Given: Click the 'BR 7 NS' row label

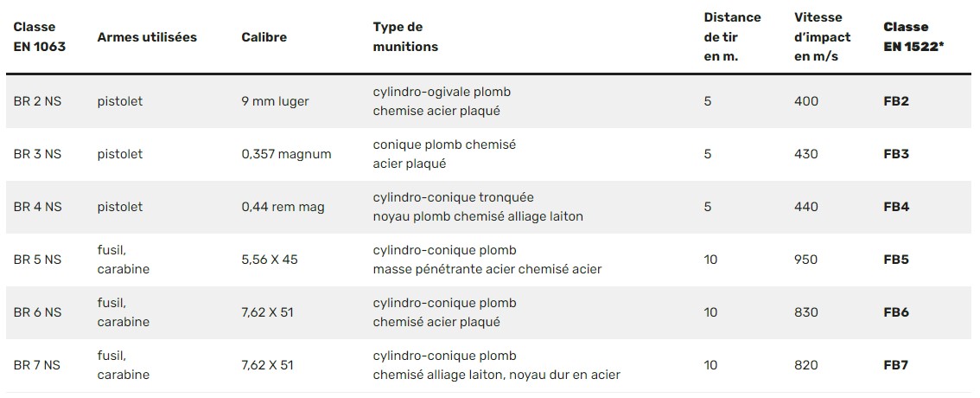Looking at the screenshot, I should point(37,365).
